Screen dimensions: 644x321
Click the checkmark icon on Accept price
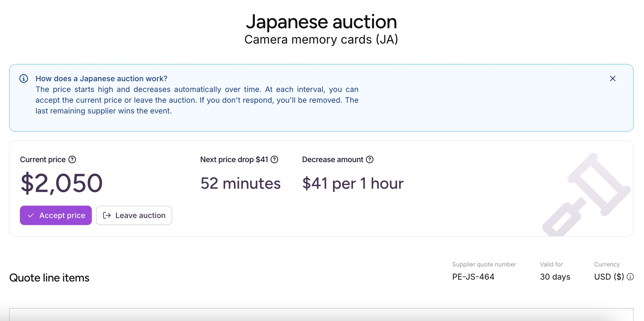click(31, 215)
